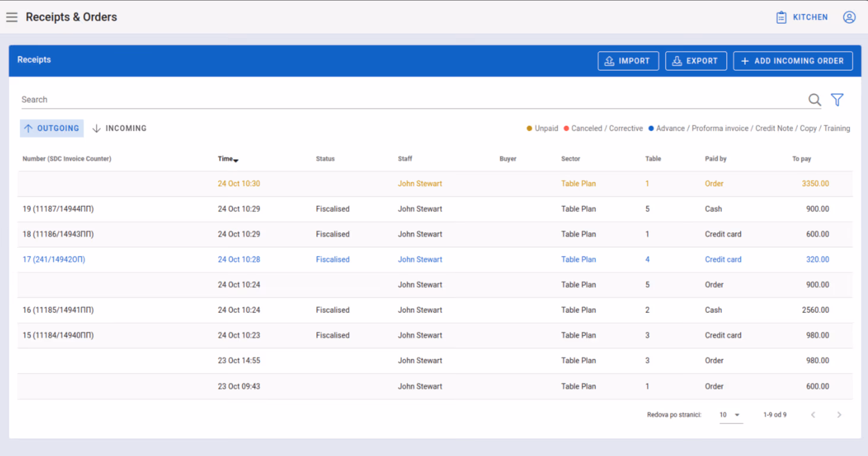Click the Paid by column header
Viewport: 868px width, 456px height.
[x=716, y=159]
